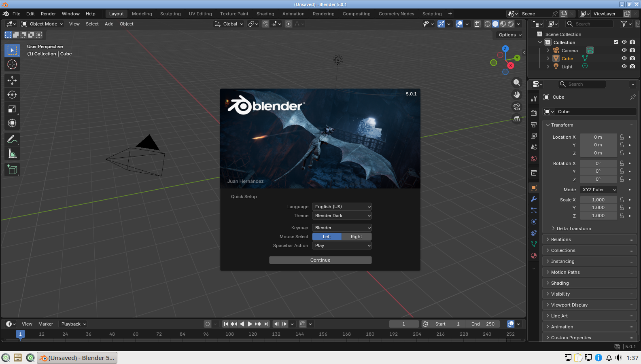
Task: Open the Spacebar Action dropdown
Action: point(342,245)
